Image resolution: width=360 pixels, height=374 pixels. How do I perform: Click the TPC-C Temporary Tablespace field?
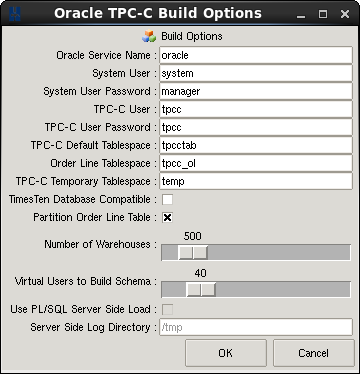point(256,181)
